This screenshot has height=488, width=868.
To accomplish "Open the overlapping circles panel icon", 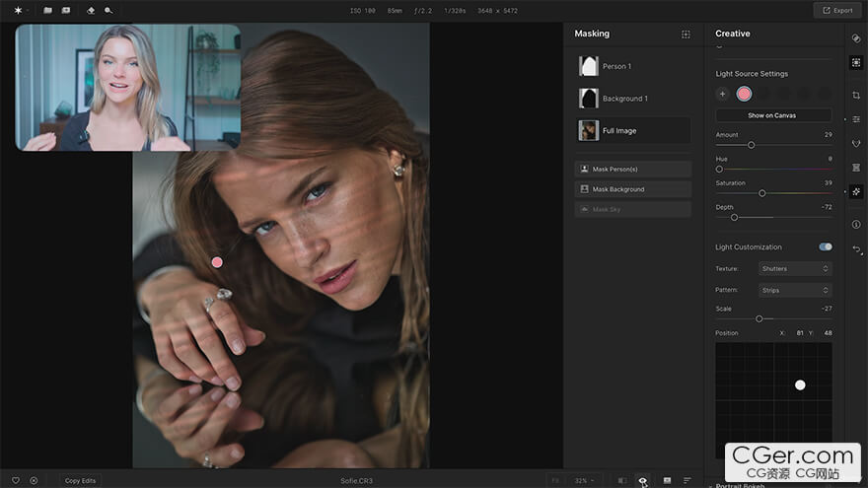I will pyautogui.click(x=856, y=38).
